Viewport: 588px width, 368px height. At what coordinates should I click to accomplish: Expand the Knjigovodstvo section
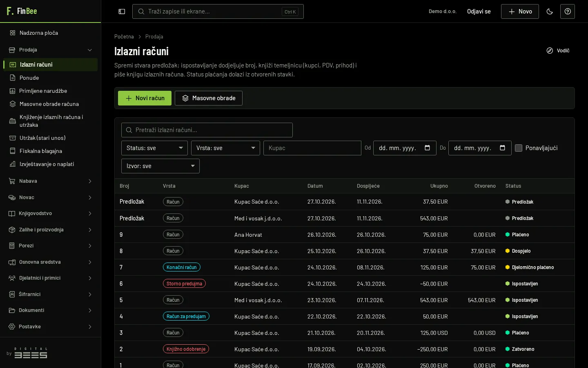coord(50,213)
